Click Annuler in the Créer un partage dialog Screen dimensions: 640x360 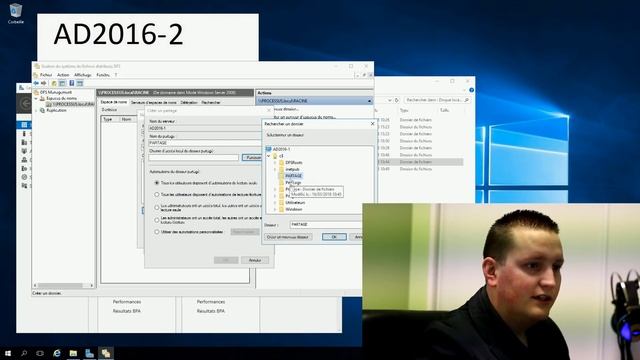(255, 260)
